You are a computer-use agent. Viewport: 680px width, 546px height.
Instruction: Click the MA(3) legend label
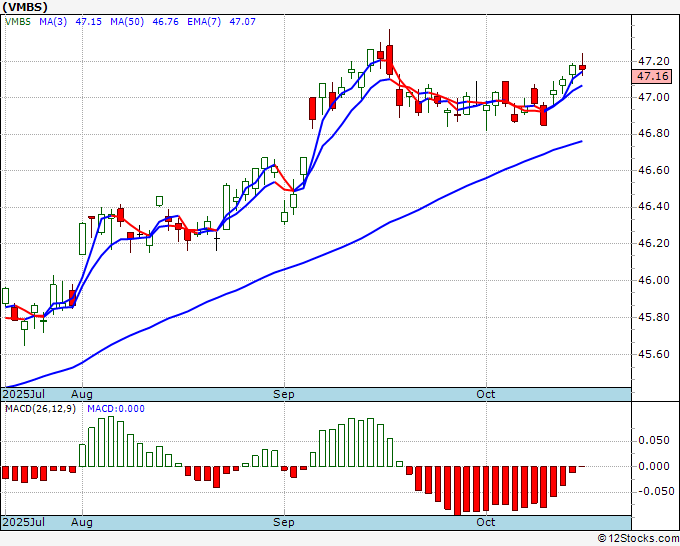[x=53, y=22]
